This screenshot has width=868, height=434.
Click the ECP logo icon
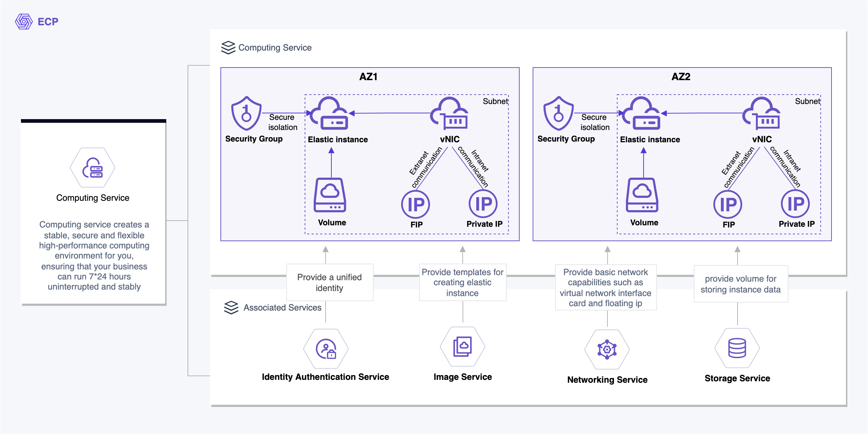[24, 22]
